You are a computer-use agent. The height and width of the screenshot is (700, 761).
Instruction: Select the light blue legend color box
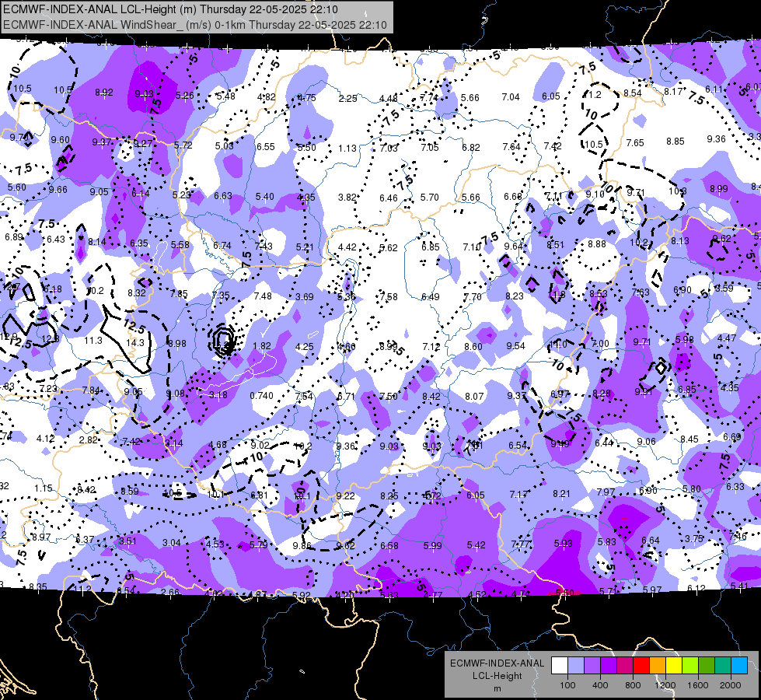576,666
